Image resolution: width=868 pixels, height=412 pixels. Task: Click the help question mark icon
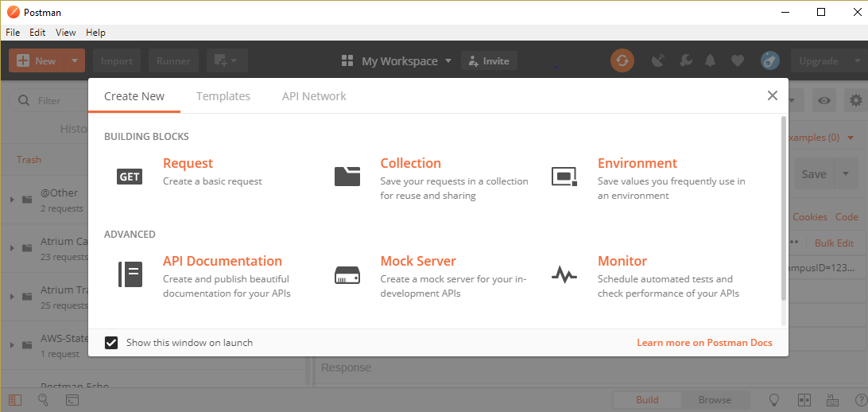point(861,400)
